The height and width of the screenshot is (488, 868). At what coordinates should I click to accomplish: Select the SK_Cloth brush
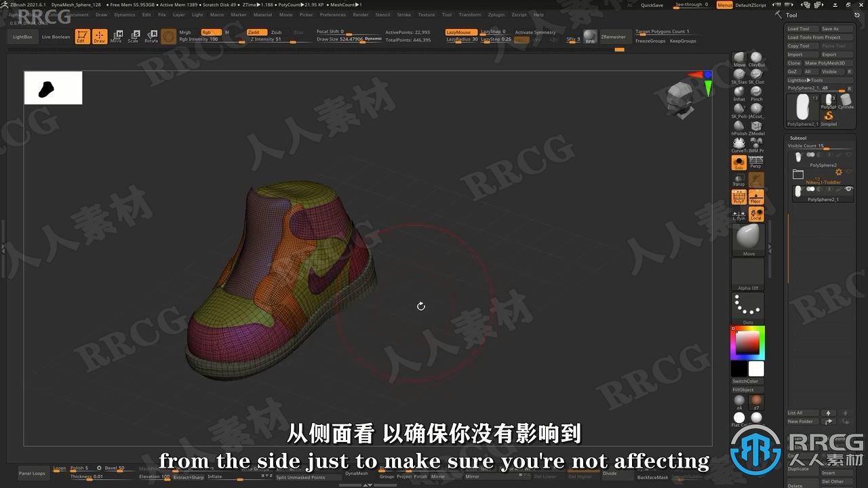point(756,77)
